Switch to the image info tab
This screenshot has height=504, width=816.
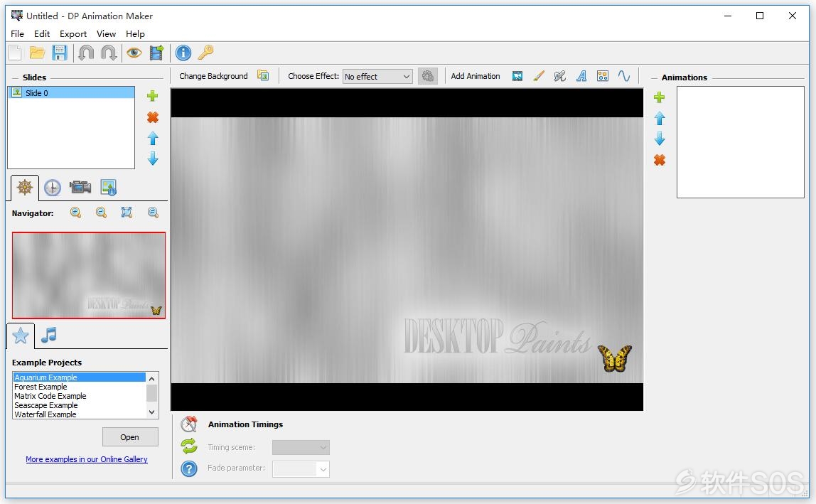[108, 188]
